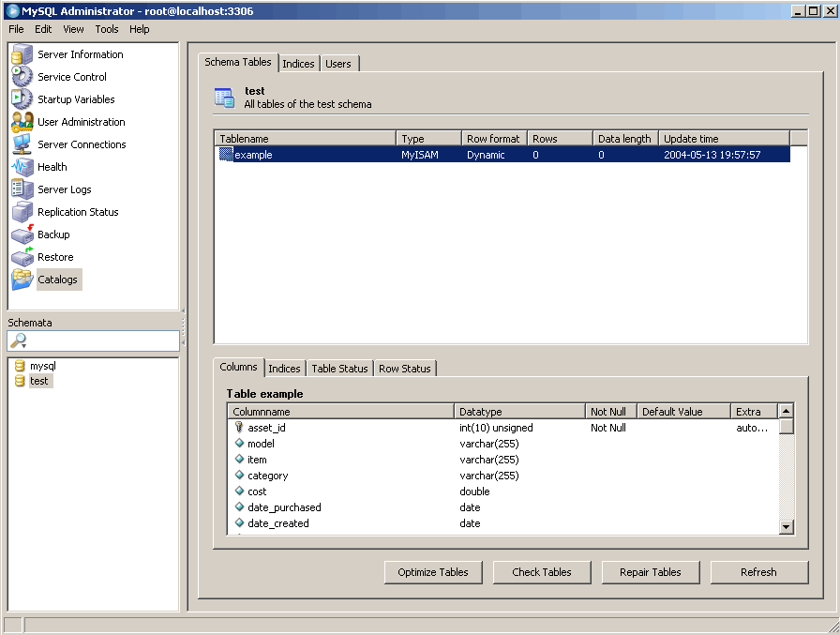
Task: Switch to the upper Indices tab
Action: pyautogui.click(x=298, y=64)
